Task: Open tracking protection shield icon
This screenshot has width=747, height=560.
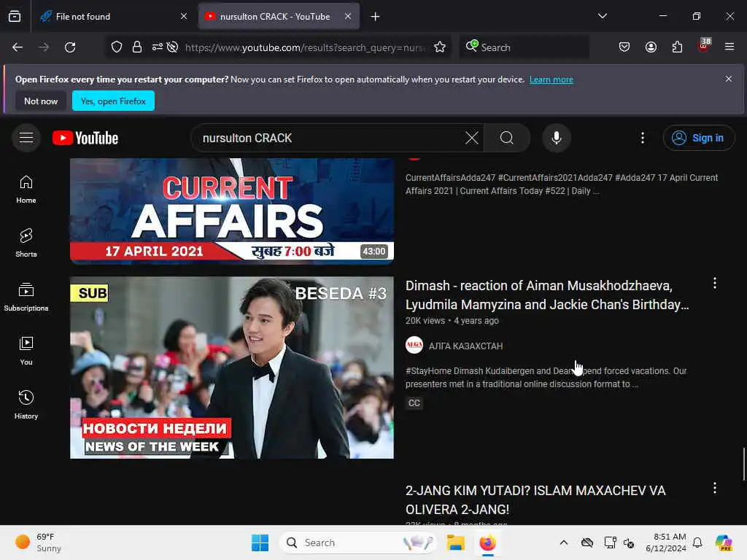Action: click(x=117, y=47)
